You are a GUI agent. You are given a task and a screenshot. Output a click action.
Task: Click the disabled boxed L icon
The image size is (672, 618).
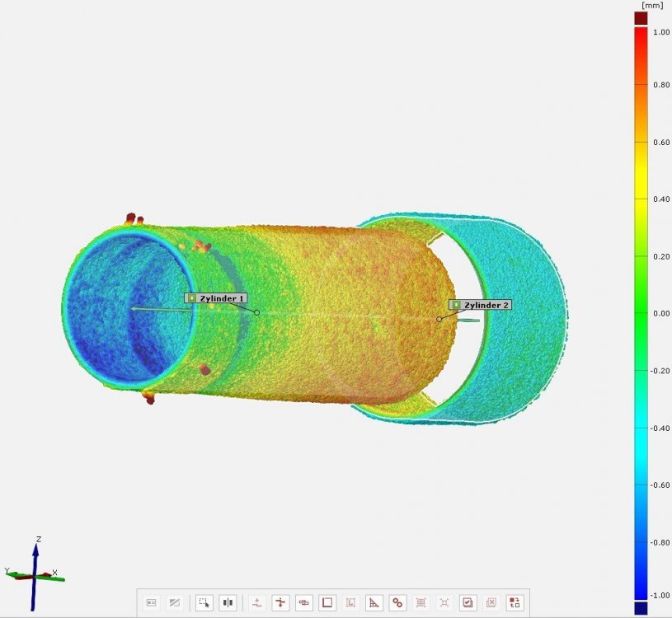(x=350, y=602)
